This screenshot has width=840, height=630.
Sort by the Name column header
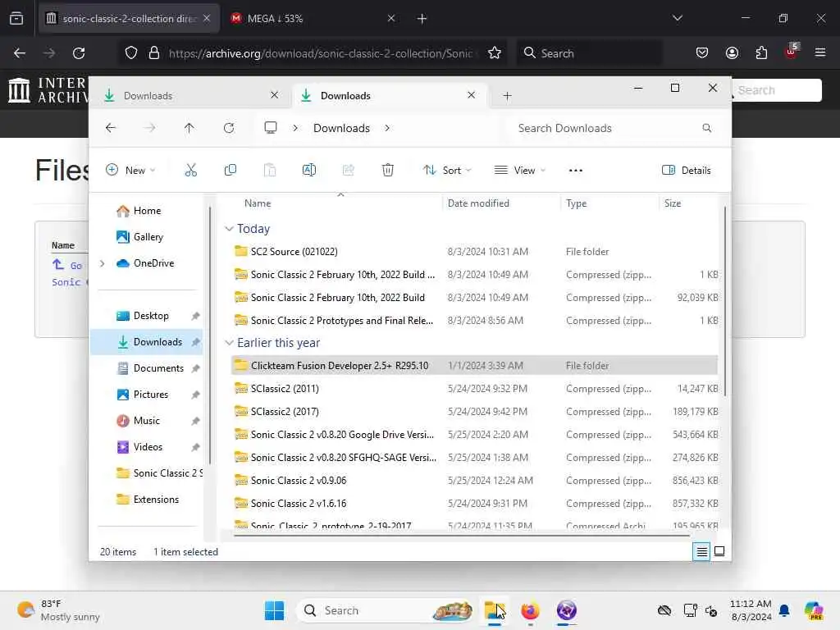[x=258, y=203]
